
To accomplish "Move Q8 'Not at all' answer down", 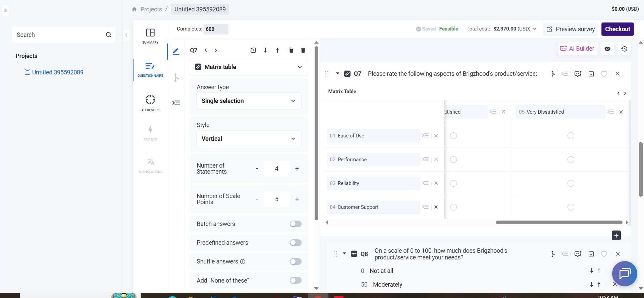I will 592,271.
